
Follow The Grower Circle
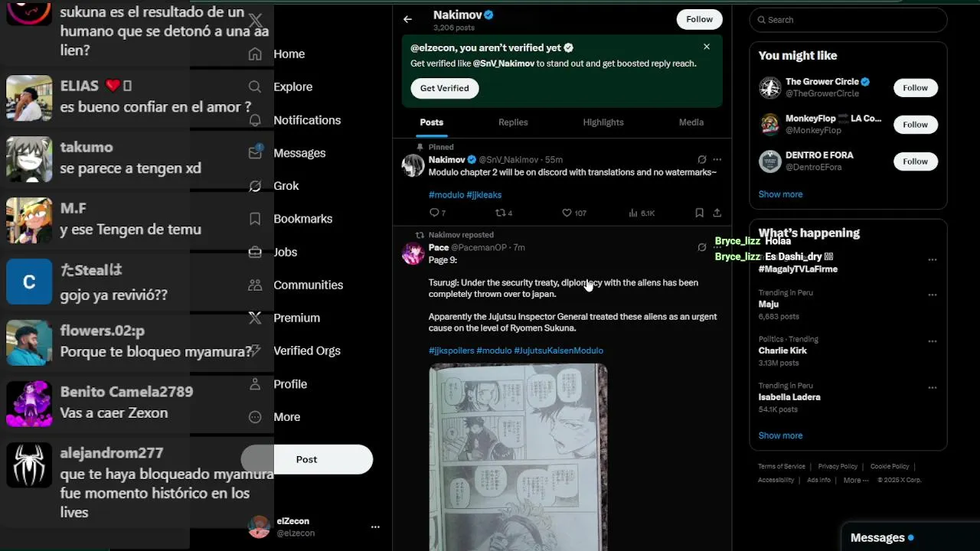click(915, 88)
